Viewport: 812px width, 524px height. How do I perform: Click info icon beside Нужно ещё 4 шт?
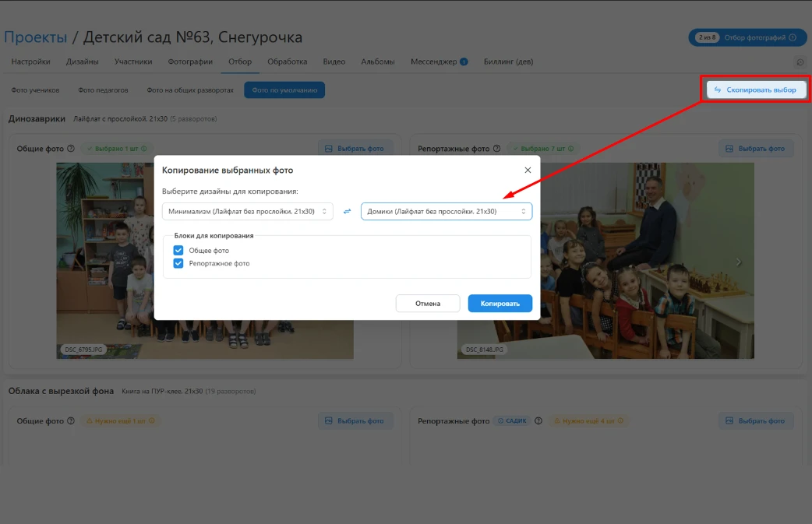point(620,421)
